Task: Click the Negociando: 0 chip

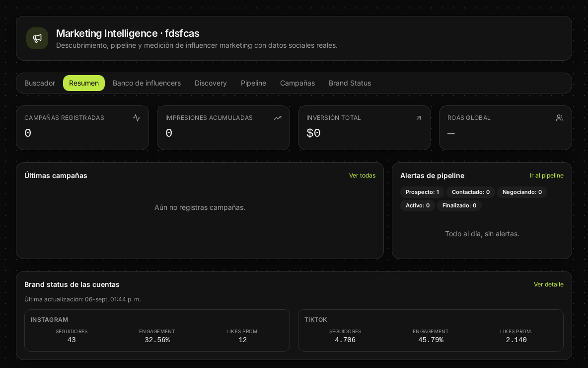Action: tap(522, 192)
